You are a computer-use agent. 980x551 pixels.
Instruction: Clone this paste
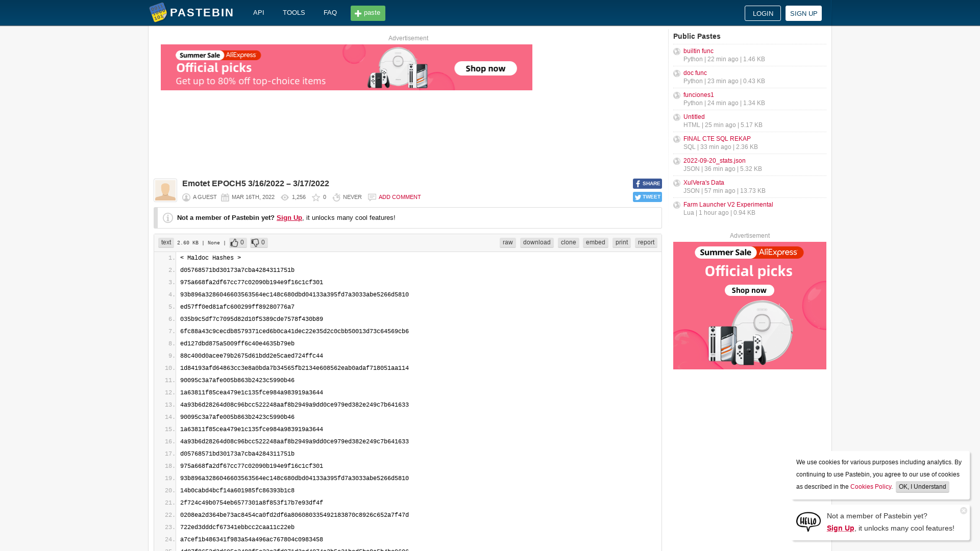coord(569,243)
